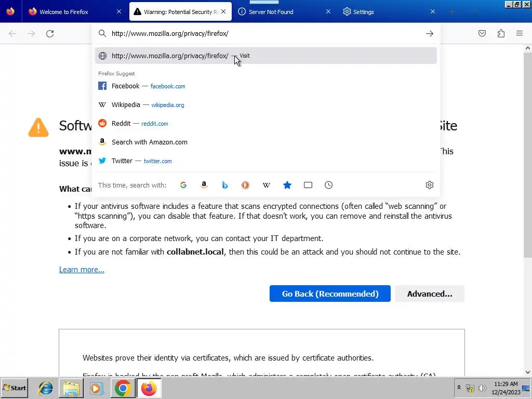Click the Windows Start button
The width and height of the screenshot is (532, 399).
tap(14, 388)
